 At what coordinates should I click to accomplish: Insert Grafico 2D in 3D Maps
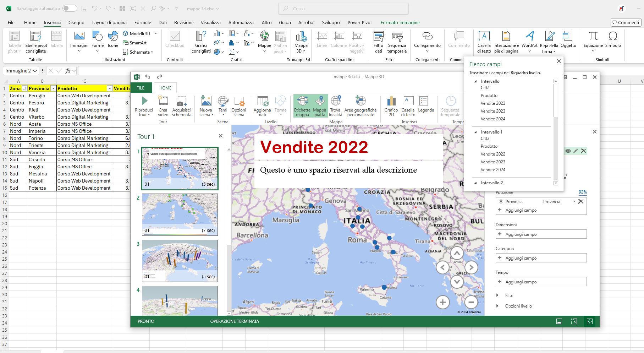pos(391,106)
